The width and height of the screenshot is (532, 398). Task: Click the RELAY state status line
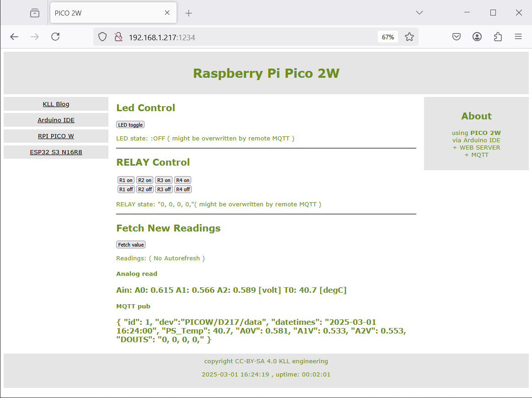pyautogui.click(x=219, y=204)
